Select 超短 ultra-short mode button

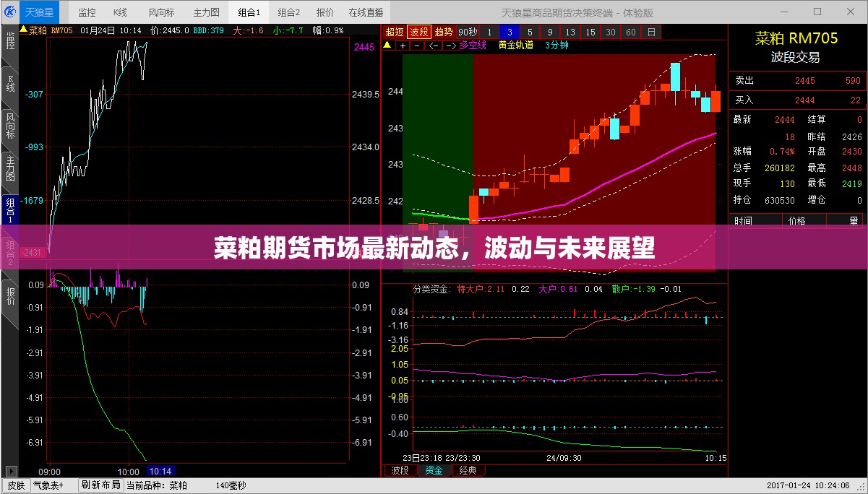(394, 32)
